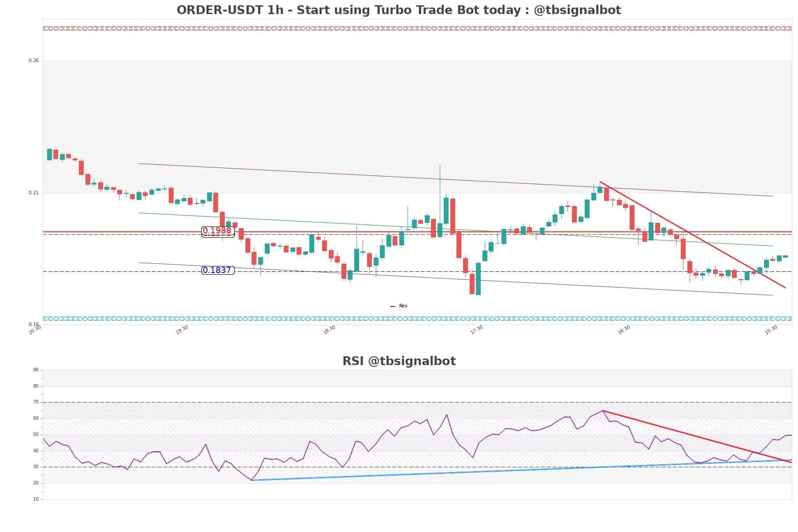Click the 0.1837 support price label
Image resolution: width=798 pixels, height=532 pixels.
218,270
